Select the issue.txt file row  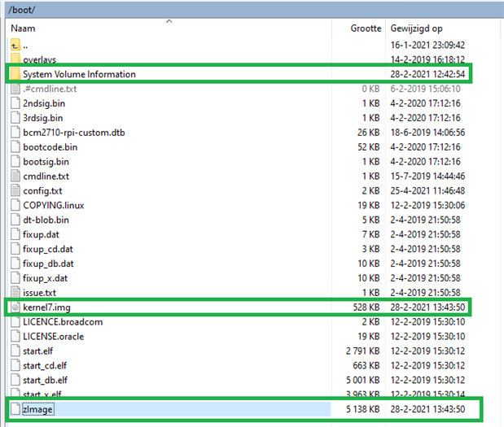pyautogui.click(x=39, y=292)
